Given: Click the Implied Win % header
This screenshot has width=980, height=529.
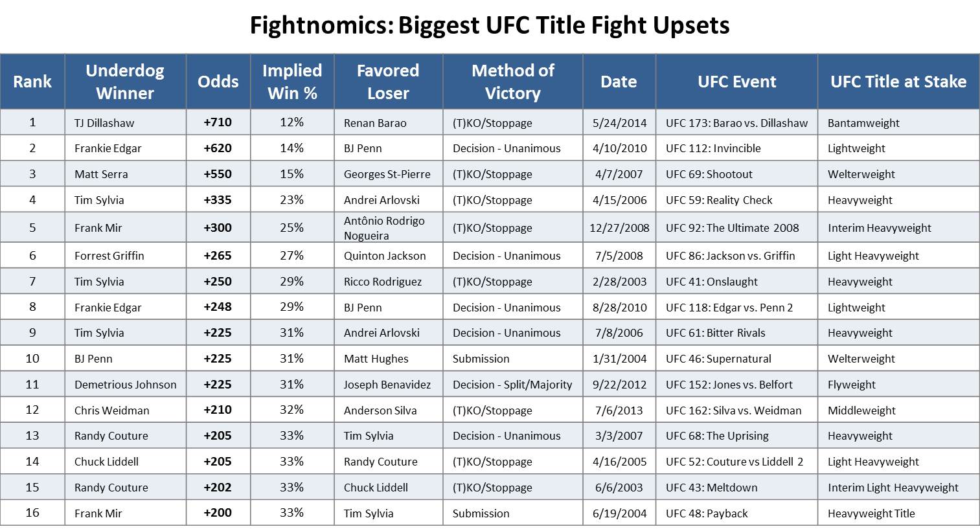Looking at the screenshot, I should (x=292, y=82).
